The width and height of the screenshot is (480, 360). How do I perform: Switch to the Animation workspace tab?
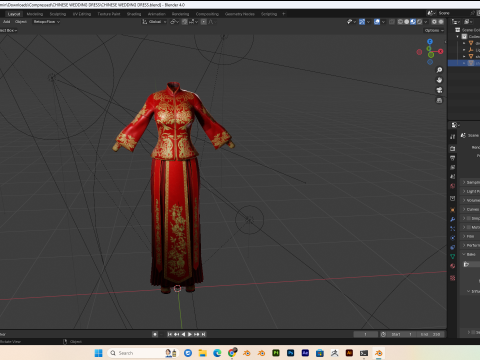pyautogui.click(x=157, y=14)
